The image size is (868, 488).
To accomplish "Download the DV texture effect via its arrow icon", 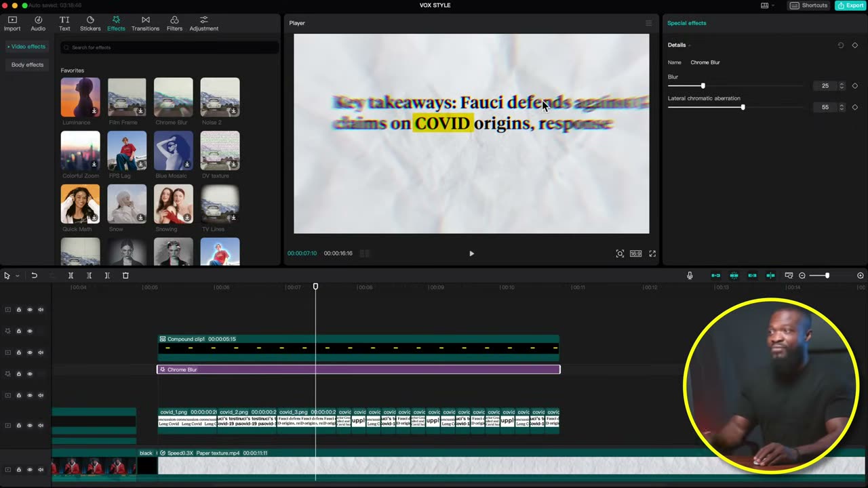I will tap(234, 164).
